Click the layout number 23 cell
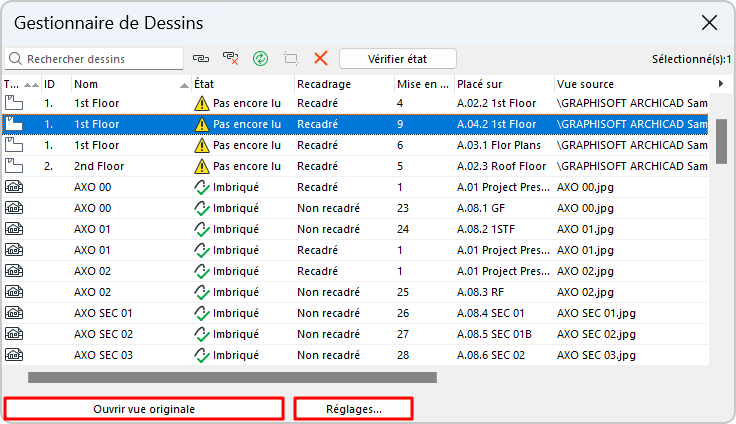 [403, 208]
